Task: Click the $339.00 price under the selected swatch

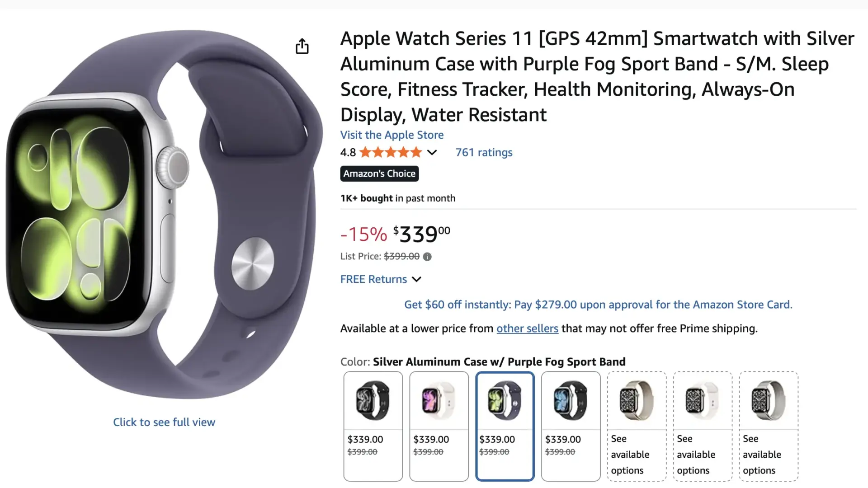Action: tap(497, 439)
